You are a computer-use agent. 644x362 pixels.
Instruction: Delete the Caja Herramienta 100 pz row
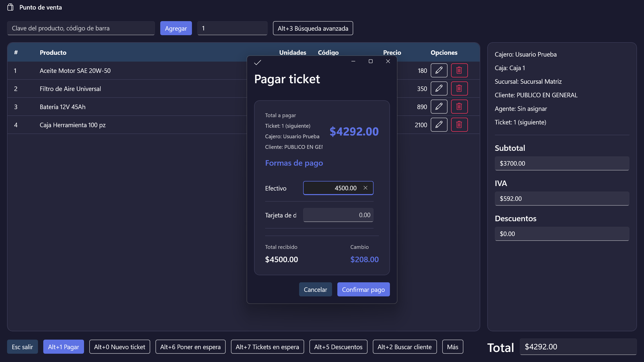click(x=459, y=125)
